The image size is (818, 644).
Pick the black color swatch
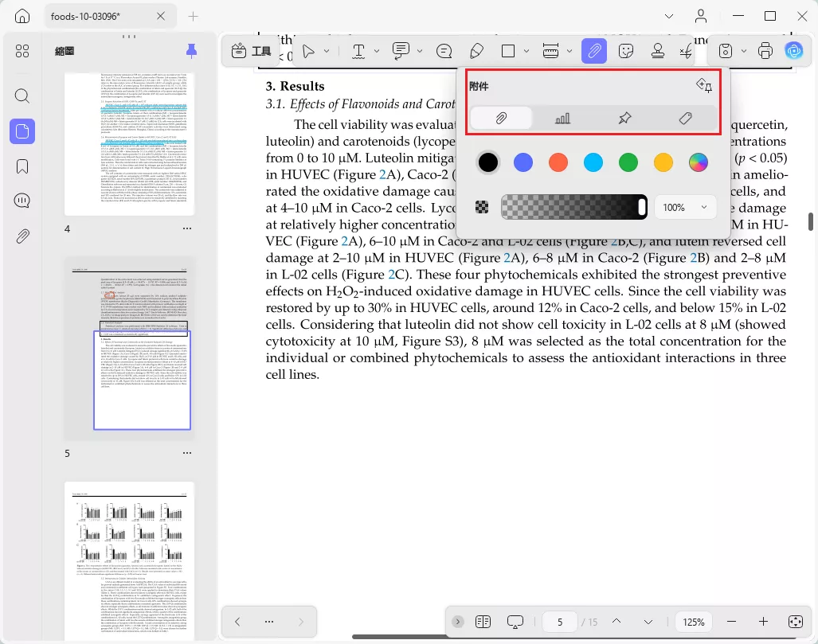pos(487,162)
